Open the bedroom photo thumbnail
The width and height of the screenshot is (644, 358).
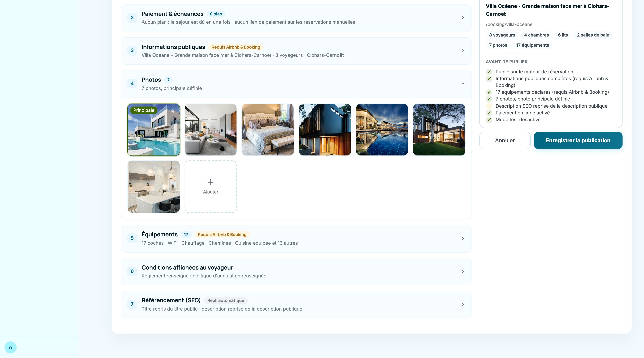point(268,130)
